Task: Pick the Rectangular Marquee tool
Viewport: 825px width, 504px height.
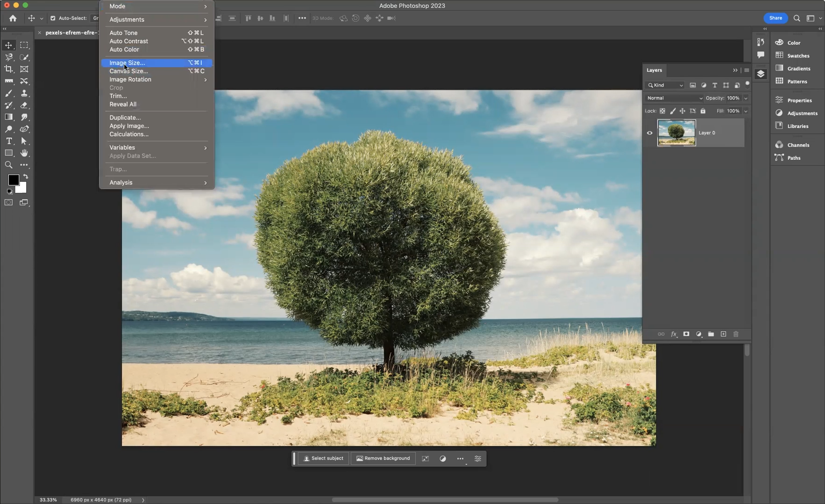Action: [24, 45]
